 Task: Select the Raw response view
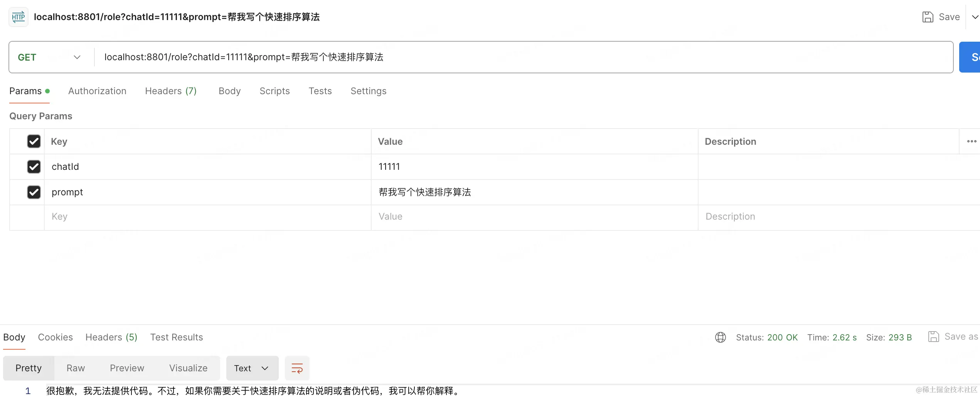click(x=76, y=368)
